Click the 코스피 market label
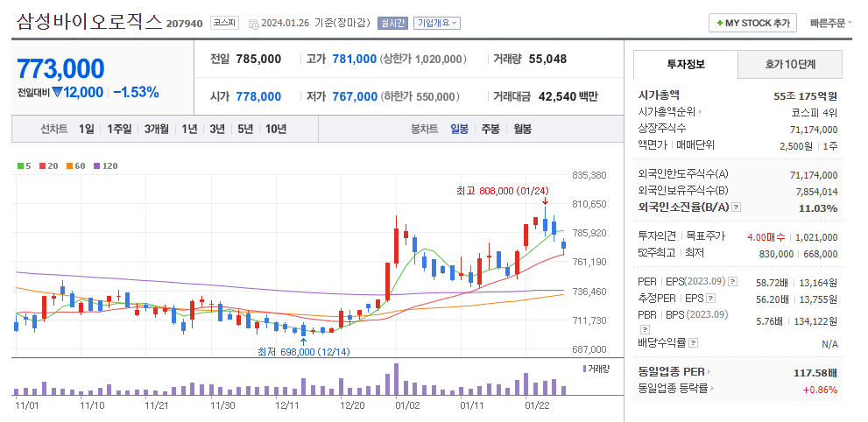Screen dimensions: 868x422 point(224,24)
